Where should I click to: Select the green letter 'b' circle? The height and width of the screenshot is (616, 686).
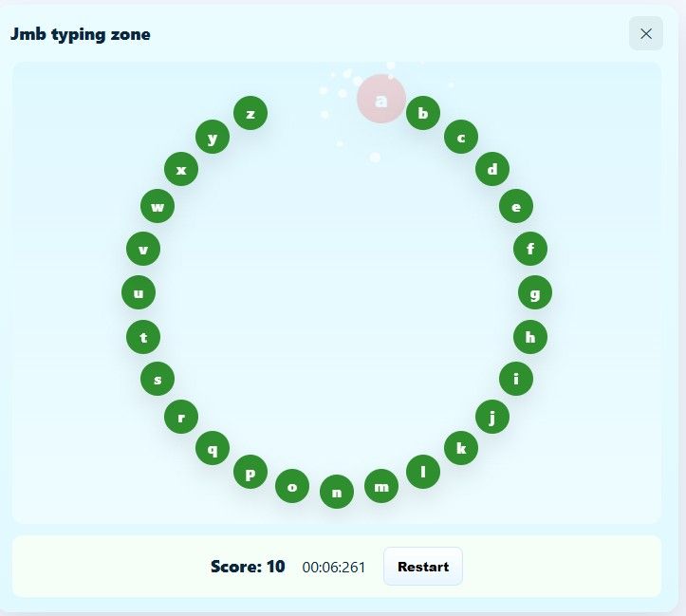423,114
